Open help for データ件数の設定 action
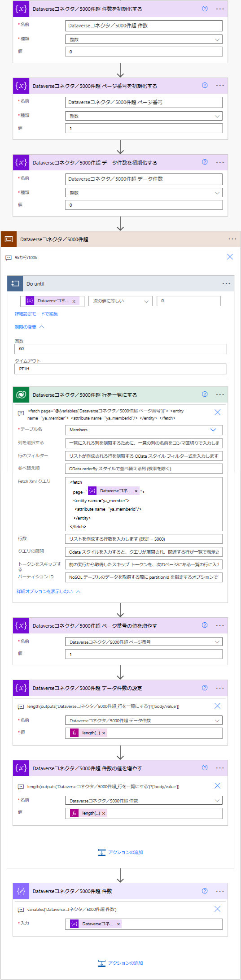The width and height of the screenshot is (241, 980). coord(205,688)
